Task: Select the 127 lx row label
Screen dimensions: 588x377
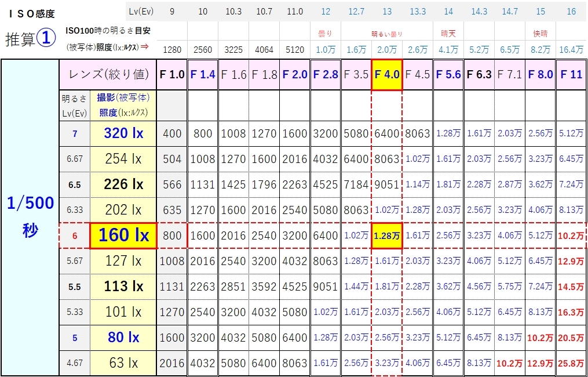Action: pos(123,261)
